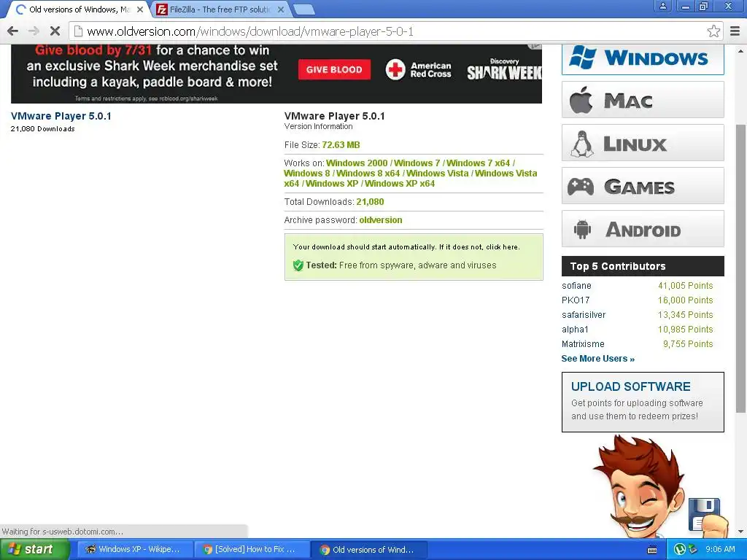Click See More Users link
The image size is (747, 560).
click(x=598, y=359)
